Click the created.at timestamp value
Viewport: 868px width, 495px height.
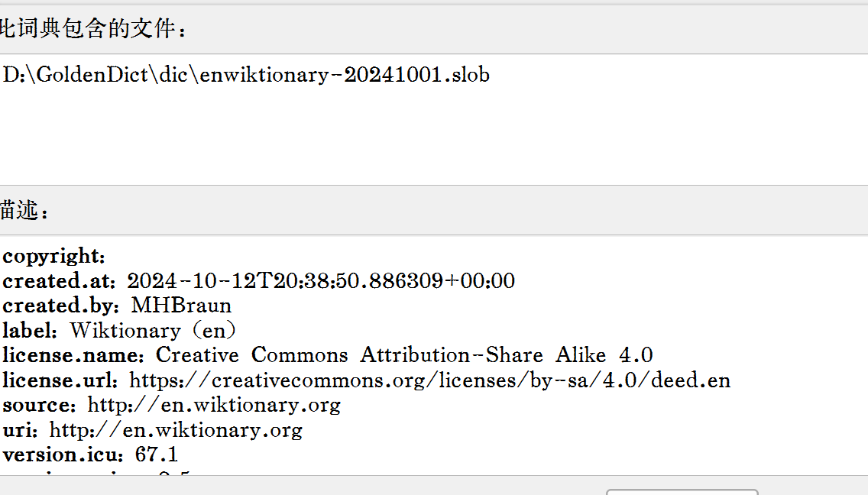[x=321, y=280]
